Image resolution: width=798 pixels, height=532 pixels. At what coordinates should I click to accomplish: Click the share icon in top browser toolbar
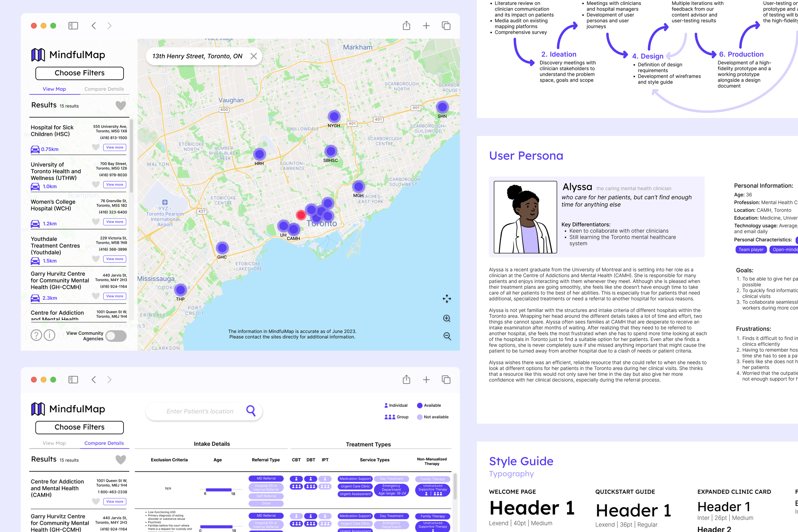[406, 26]
